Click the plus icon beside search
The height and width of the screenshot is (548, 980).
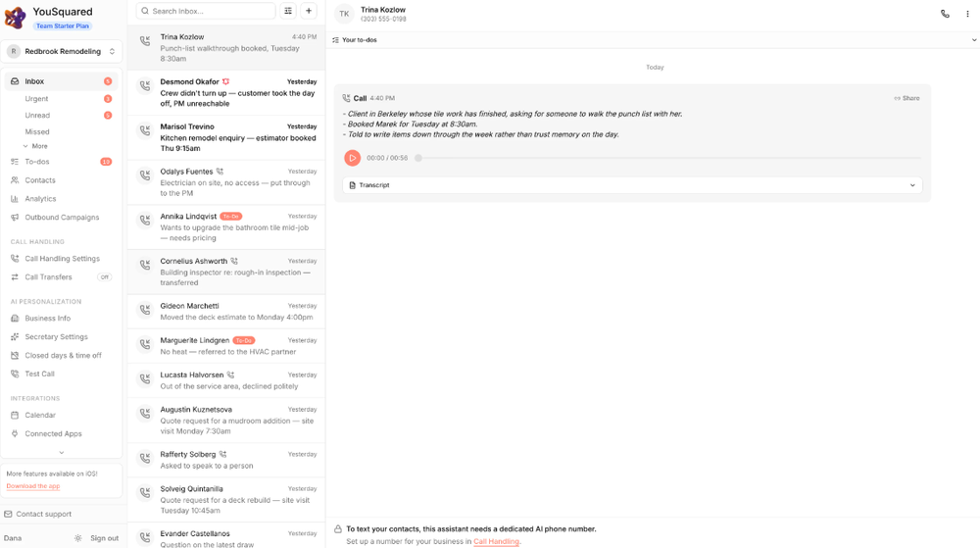click(309, 11)
